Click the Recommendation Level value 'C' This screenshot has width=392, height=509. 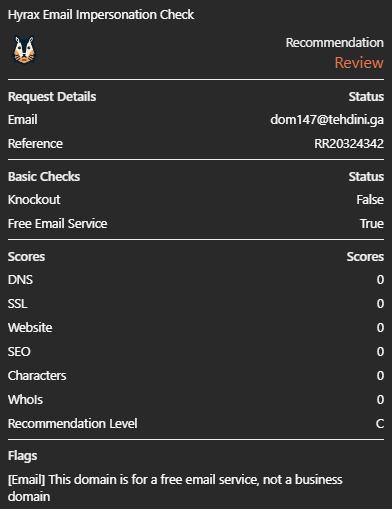(x=380, y=424)
